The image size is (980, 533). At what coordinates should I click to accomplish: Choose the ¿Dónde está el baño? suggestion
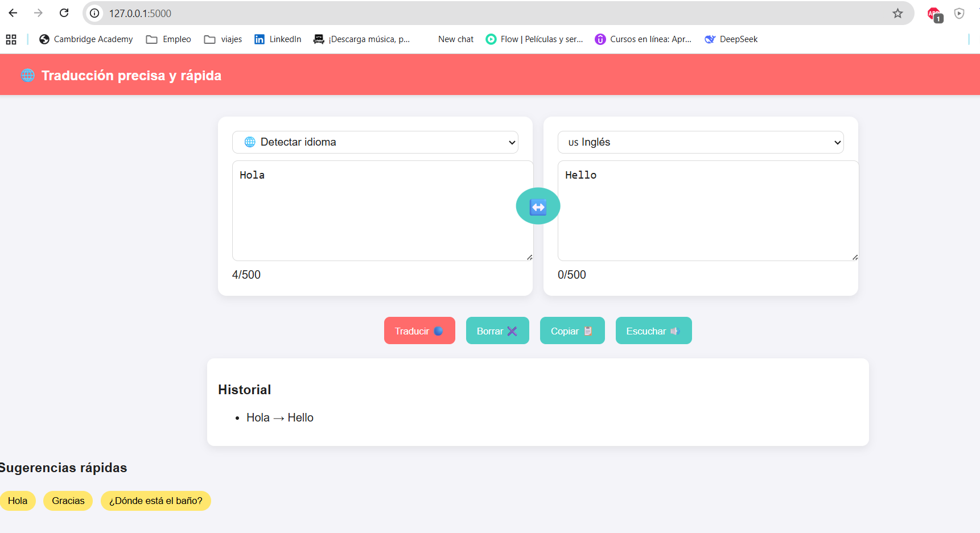point(155,501)
